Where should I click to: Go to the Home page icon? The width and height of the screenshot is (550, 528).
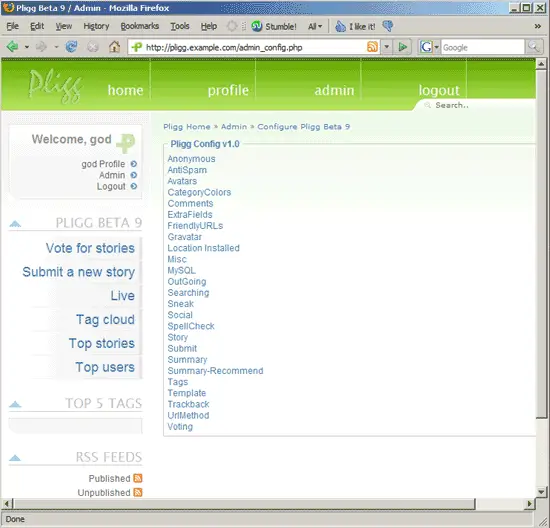114,46
